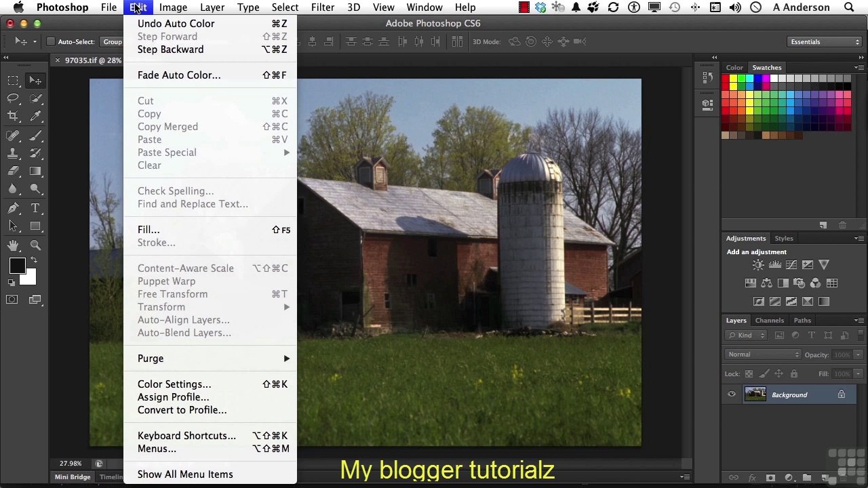Select the Dodge tool
The height and width of the screenshot is (488, 868).
click(35, 190)
